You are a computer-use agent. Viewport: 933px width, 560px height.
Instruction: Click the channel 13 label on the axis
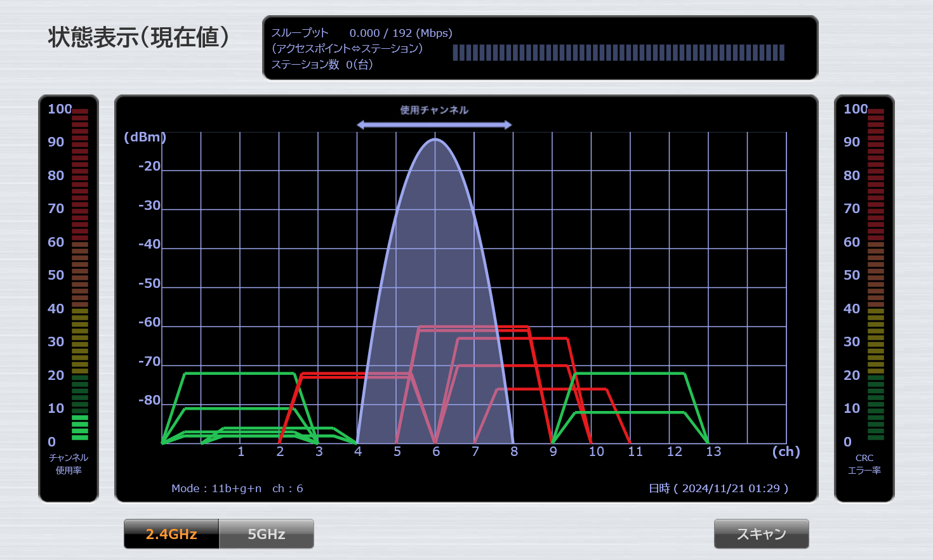(713, 452)
